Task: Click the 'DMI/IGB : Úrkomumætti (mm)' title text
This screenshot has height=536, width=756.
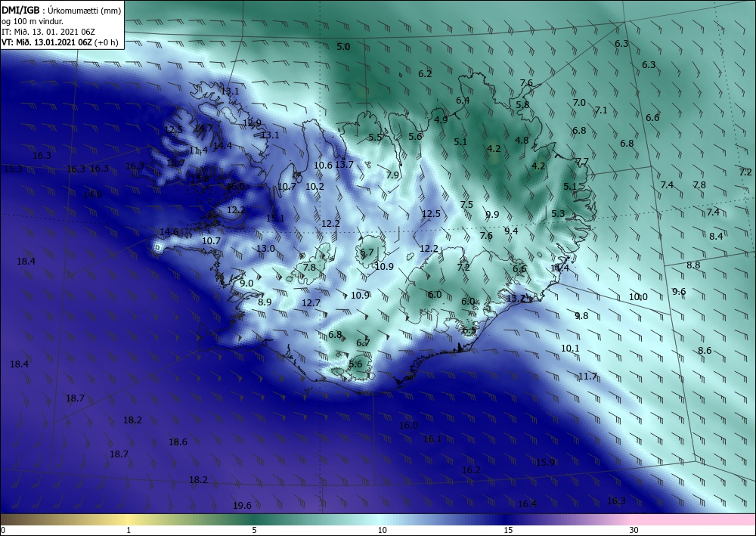Action: [62, 10]
